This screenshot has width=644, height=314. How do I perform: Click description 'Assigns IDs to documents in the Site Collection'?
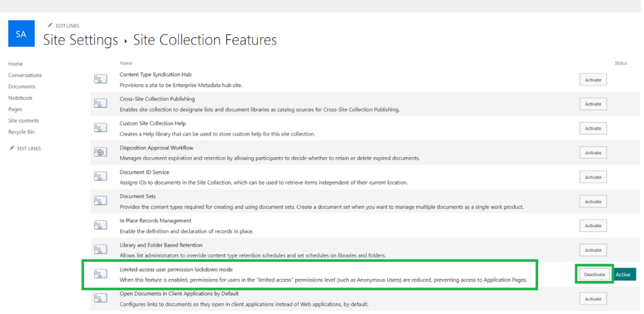tap(264, 182)
